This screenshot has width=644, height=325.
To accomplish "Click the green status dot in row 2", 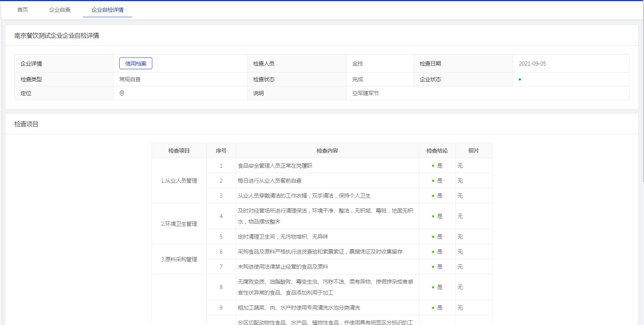I will [x=433, y=181].
